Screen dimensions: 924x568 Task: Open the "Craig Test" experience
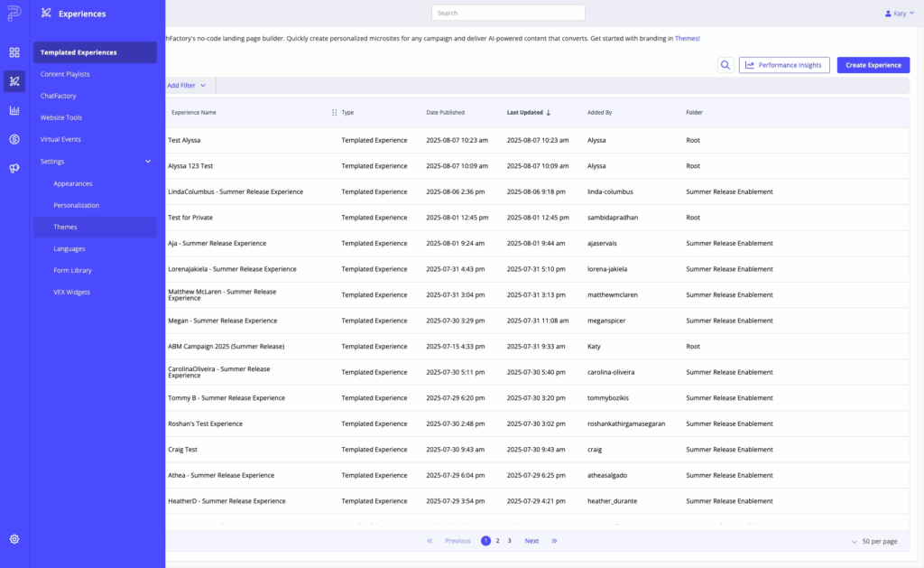[x=182, y=450]
